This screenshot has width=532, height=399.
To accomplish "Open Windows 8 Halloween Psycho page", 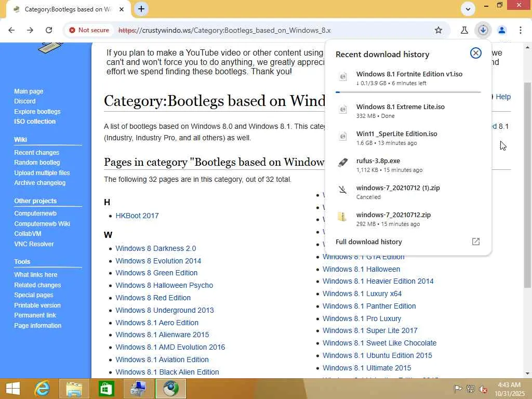I will coord(164,285).
